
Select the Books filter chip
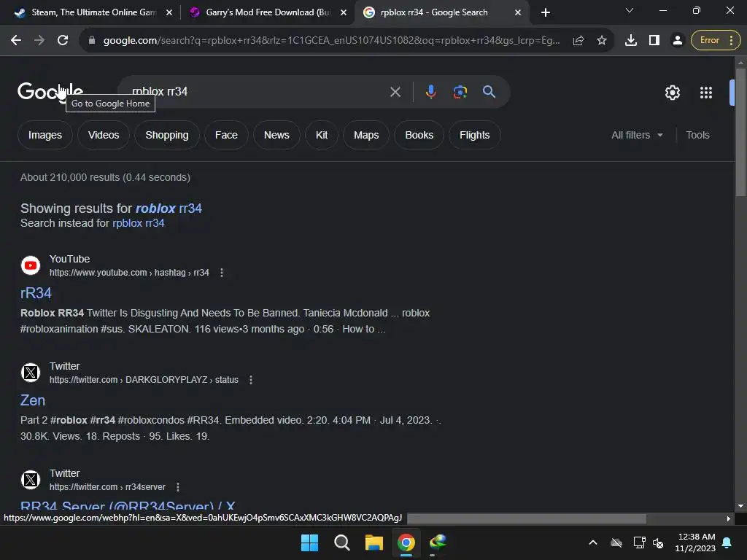419,135
